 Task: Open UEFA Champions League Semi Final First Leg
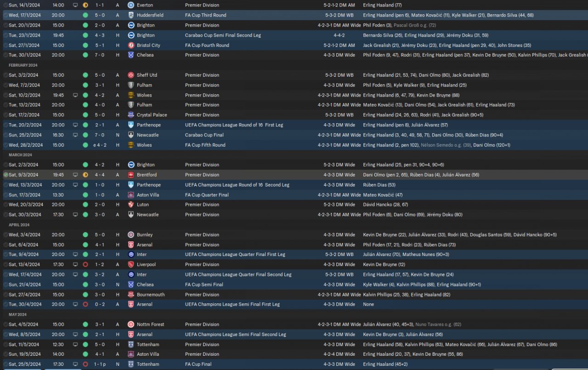pyautogui.click(x=232, y=304)
